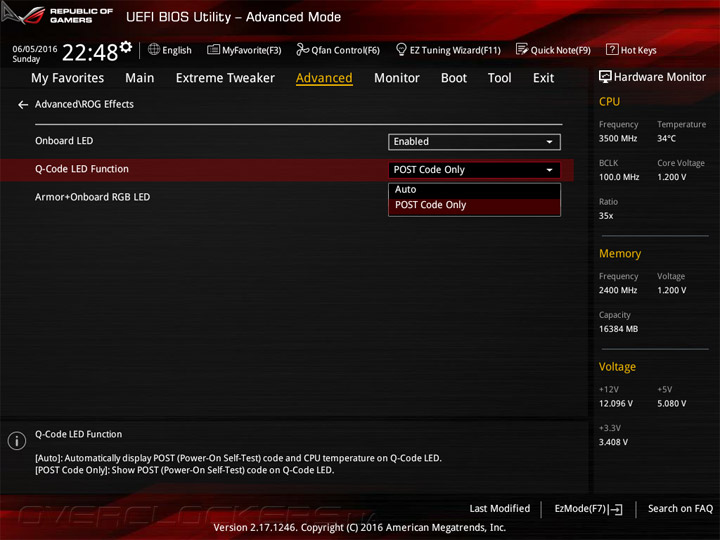
Task: Switch to the Main tab
Action: (x=140, y=78)
